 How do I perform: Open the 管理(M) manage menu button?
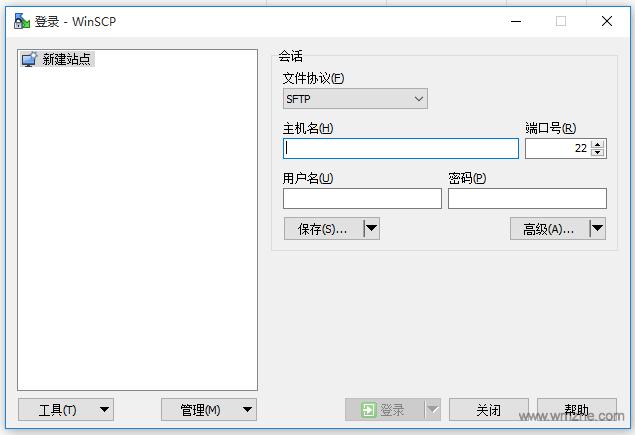[209, 409]
